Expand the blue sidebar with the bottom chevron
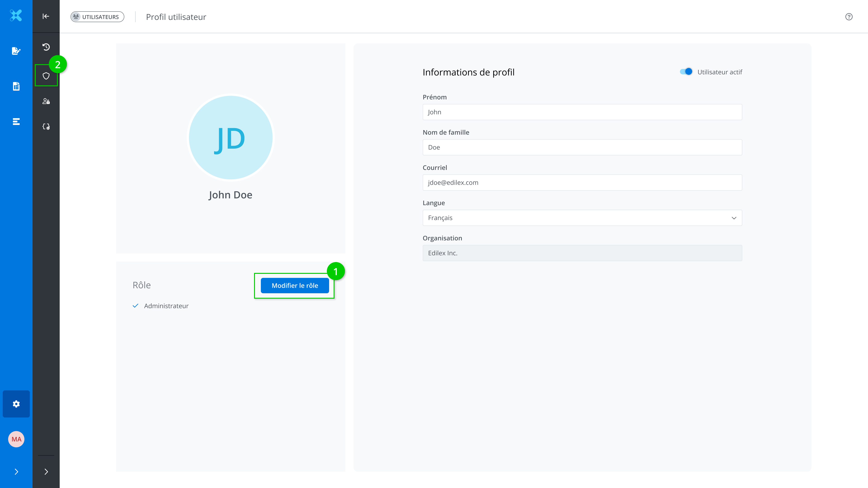Viewport: 868px width, 488px height. click(16, 472)
